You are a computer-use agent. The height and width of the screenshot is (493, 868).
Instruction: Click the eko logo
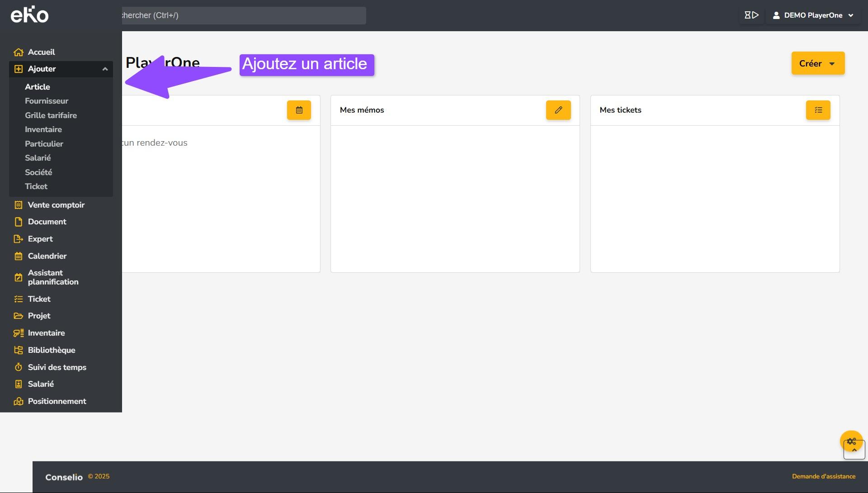coord(29,15)
